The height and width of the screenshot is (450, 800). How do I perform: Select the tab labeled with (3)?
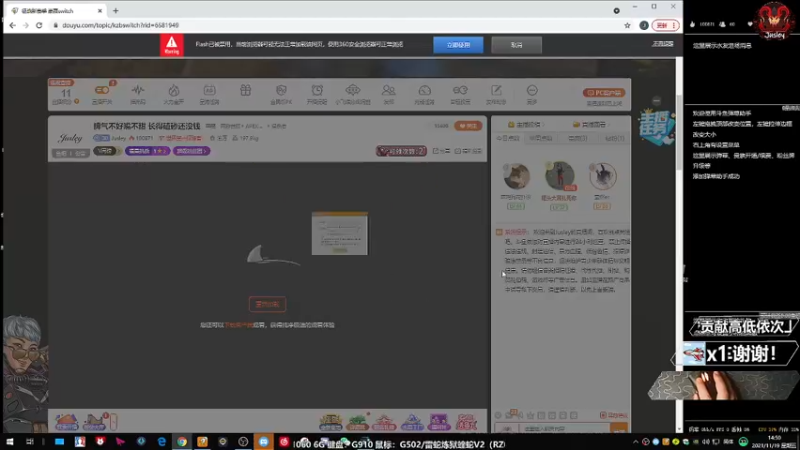point(578,138)
